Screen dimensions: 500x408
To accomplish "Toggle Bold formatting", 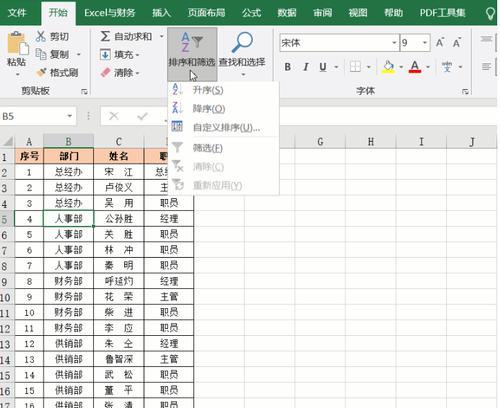I will point(288,67).
